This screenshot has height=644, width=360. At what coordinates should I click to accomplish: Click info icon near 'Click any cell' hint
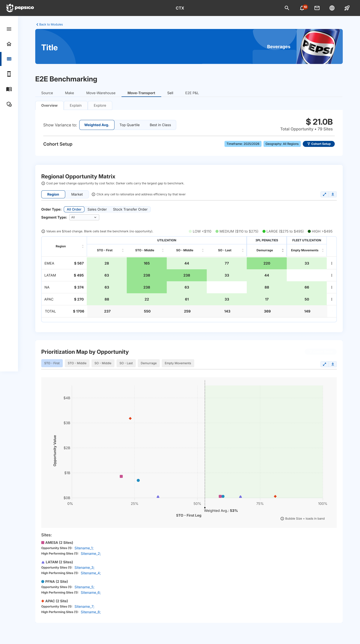93,194
